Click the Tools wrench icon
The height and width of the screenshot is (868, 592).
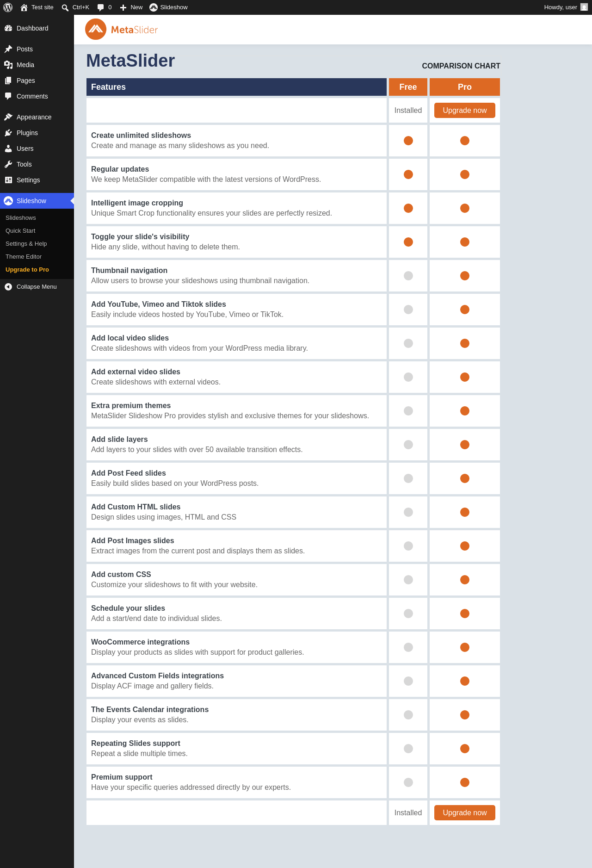[x=8, y=164]
